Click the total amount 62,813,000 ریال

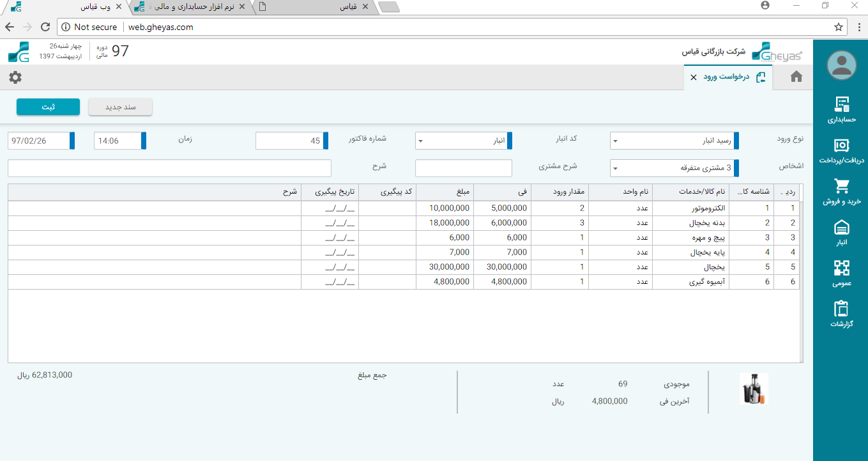click(45, 375)
